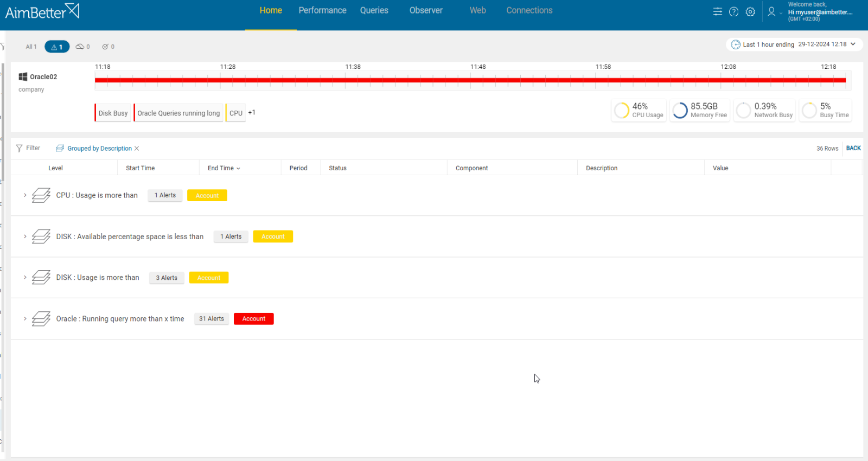Toggle the cloud filter showing 0
868x461 pixels.
(x=82, y=47)
